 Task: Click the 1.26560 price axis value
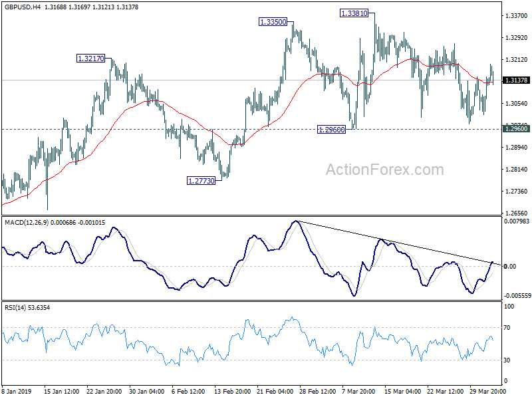pyautogui.click(x=517, y=213)
